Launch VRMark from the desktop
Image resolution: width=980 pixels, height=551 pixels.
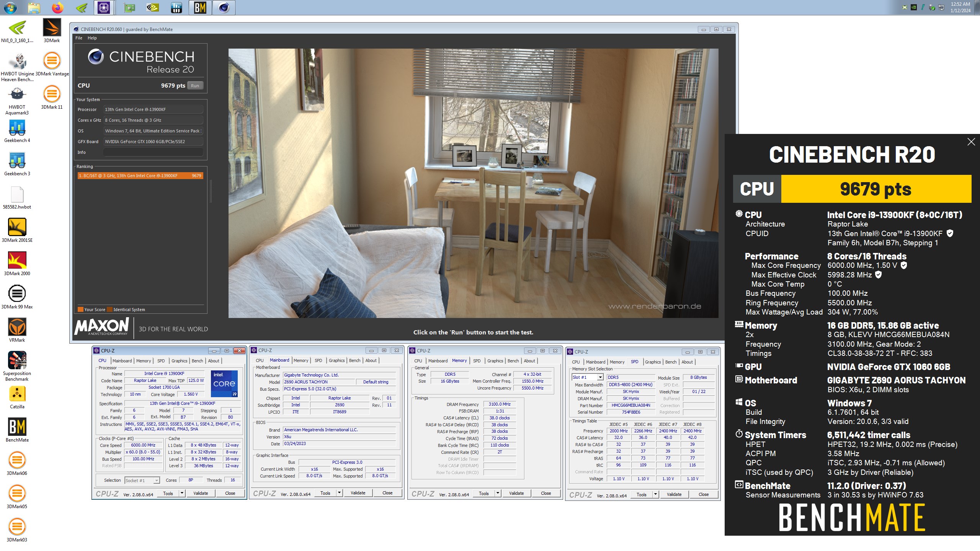pos(17,331)
